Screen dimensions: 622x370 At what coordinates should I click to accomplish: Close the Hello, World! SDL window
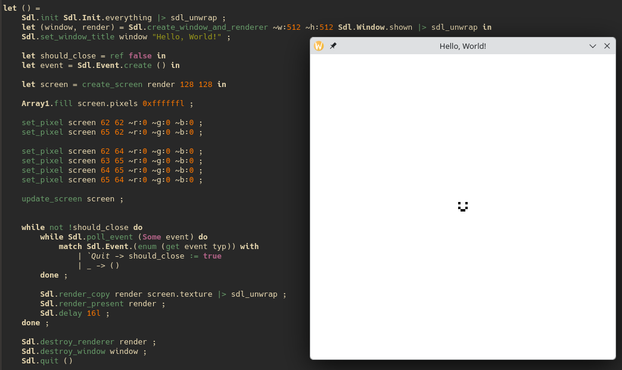(607, 46)
